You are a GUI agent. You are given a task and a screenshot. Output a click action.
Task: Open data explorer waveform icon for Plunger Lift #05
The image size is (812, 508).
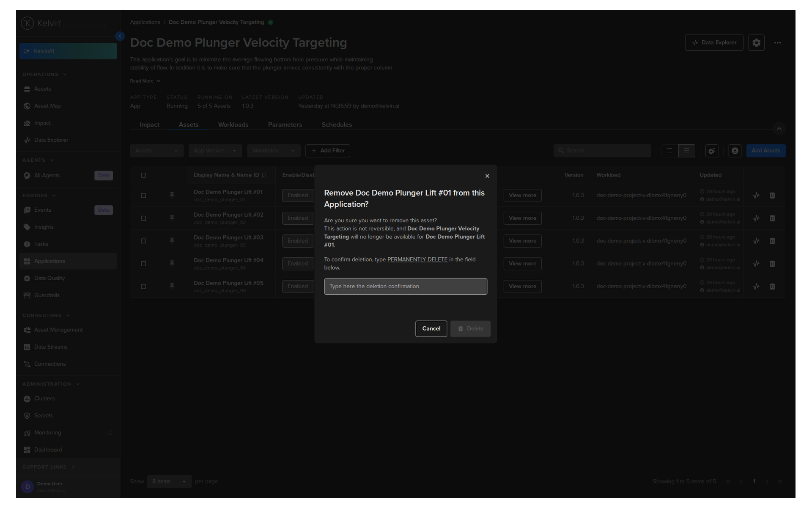(756, 287)
